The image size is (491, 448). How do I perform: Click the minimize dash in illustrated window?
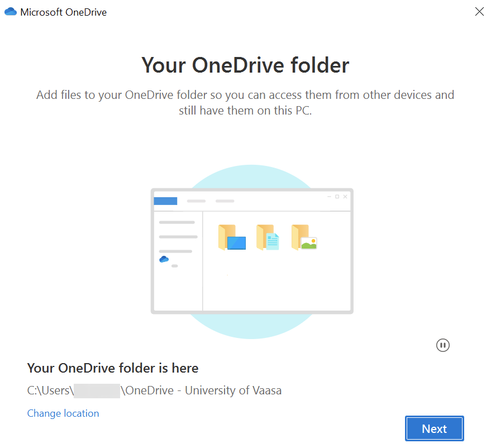pyautogui.click(x=329, y=197)
